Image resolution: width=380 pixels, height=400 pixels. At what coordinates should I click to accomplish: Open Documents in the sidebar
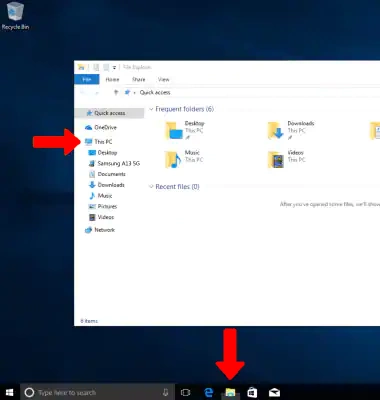tap(107, 174)
